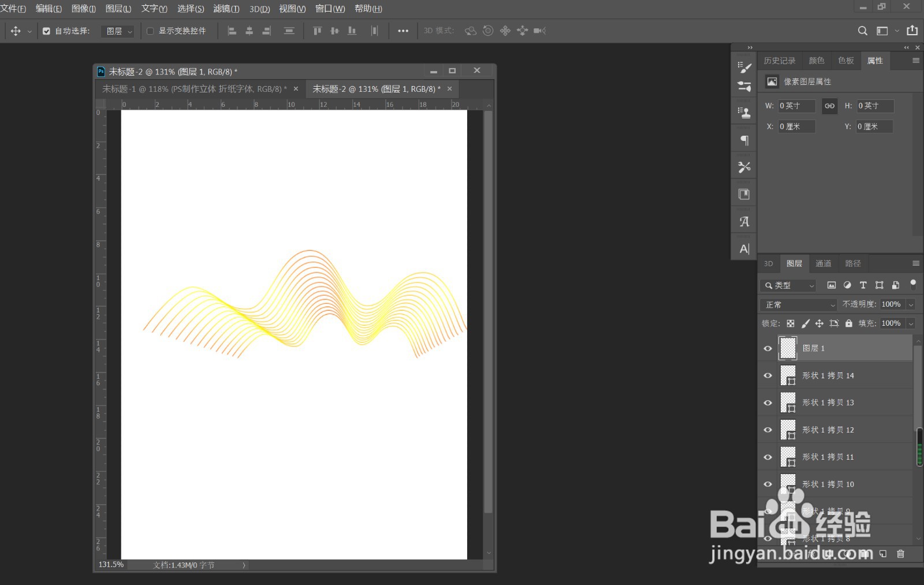
Task: Switch to document tab 未标题-1
Action: pyautogui.click(x=195, y=89)
